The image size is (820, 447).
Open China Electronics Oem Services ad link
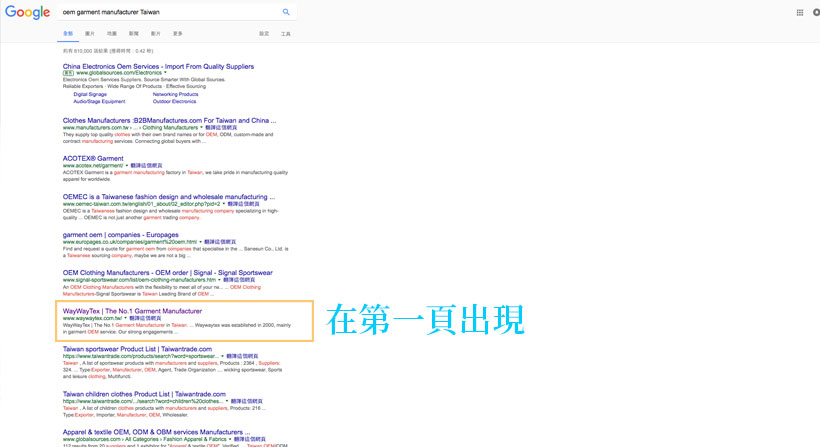(x=158, y=66)
